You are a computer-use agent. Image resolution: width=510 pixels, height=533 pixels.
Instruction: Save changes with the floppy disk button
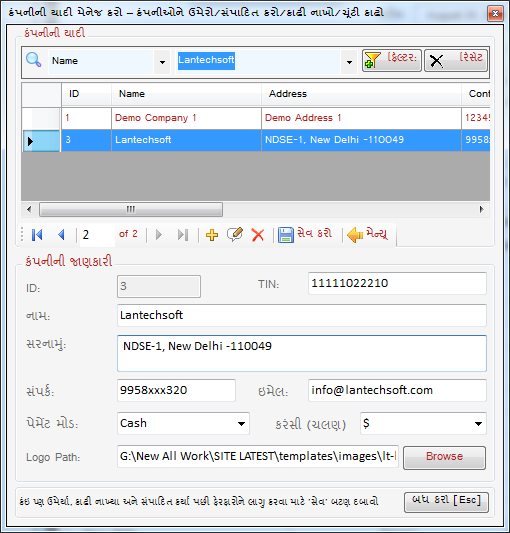(305, 235)
